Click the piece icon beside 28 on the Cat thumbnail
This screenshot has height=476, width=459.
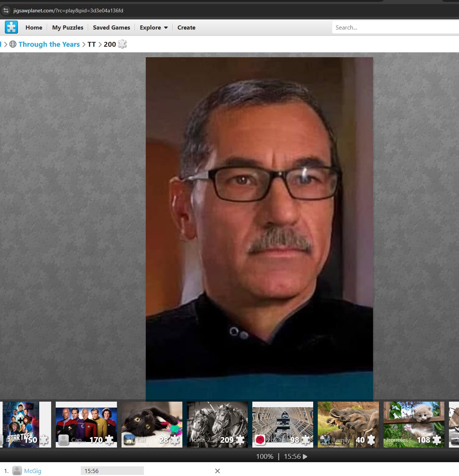click(175, 440)
